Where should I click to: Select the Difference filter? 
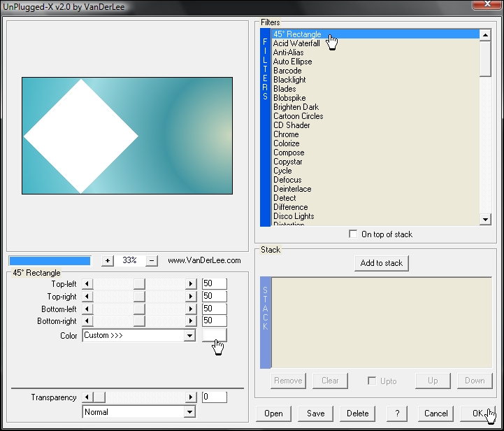(x=375, y=207)
